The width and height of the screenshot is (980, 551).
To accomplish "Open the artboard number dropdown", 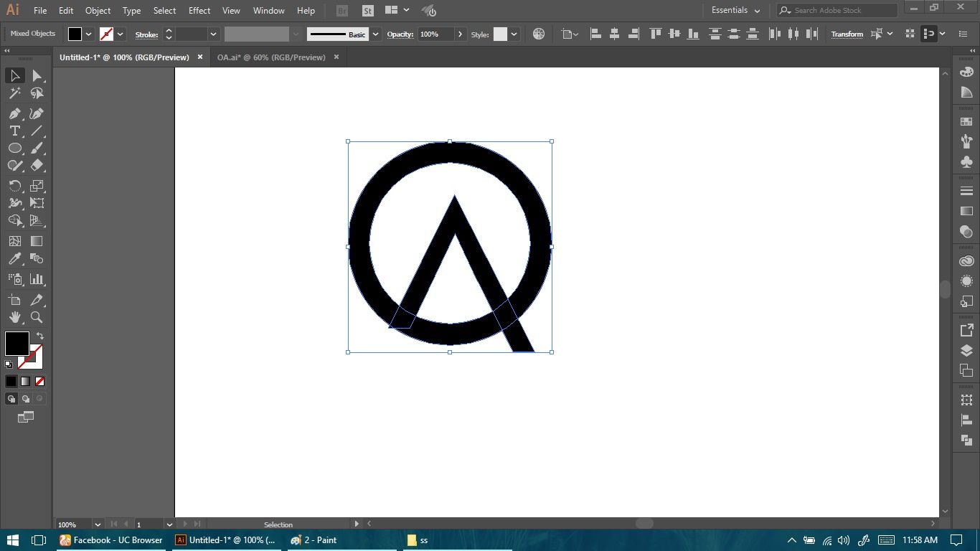I will [169, 524].
